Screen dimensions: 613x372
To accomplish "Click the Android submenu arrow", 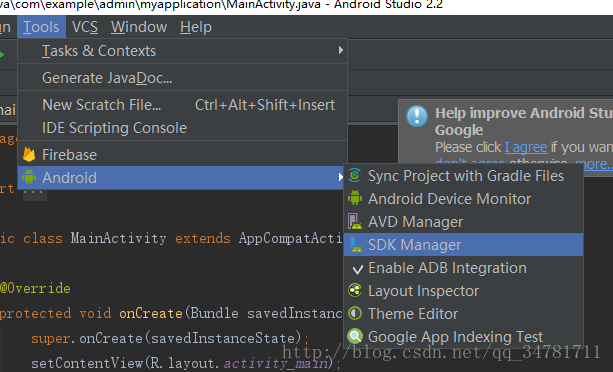I will (x=341, y=177).
